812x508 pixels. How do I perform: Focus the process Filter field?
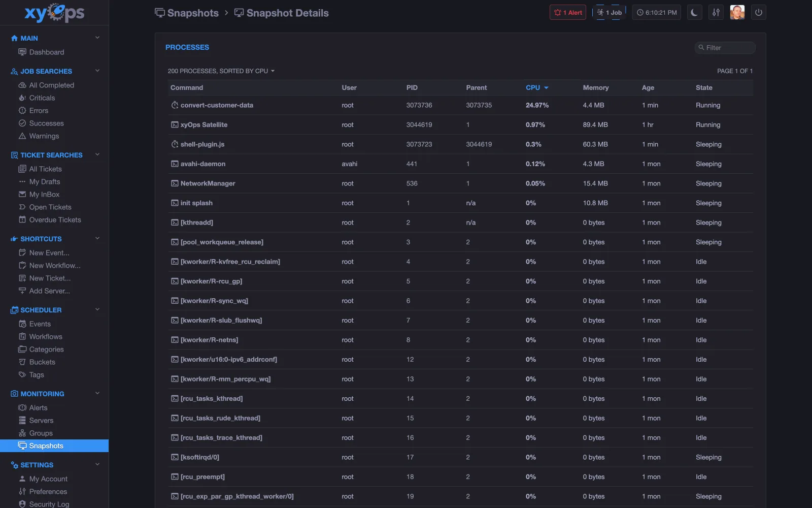(x=725, y=48)
